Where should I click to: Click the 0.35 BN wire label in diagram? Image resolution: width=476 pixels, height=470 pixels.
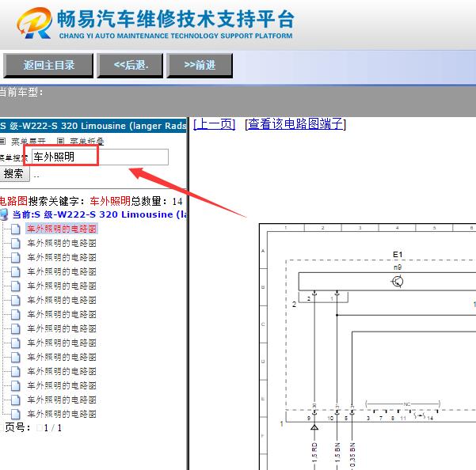click(x=352, y=454)
